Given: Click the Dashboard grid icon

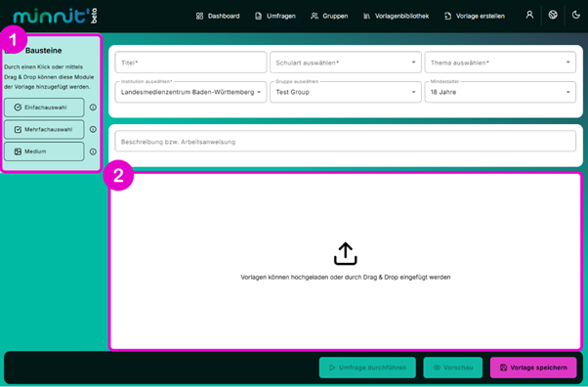Looking at the screenshot, I should pyautogui.click(x=199, y=17).
